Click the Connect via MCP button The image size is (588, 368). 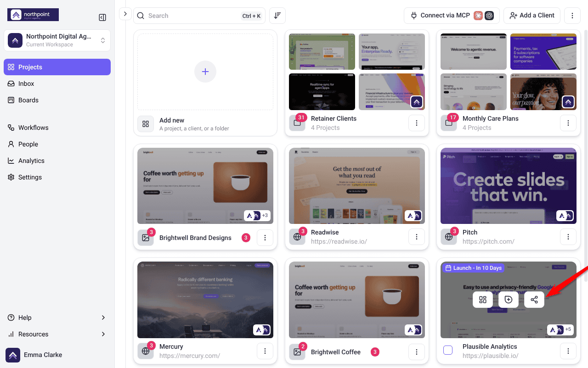(x=452, y=16)
